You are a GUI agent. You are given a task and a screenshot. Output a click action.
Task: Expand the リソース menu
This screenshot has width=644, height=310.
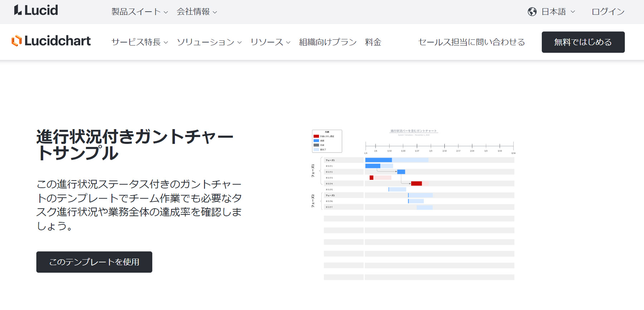tap(270, 42)
